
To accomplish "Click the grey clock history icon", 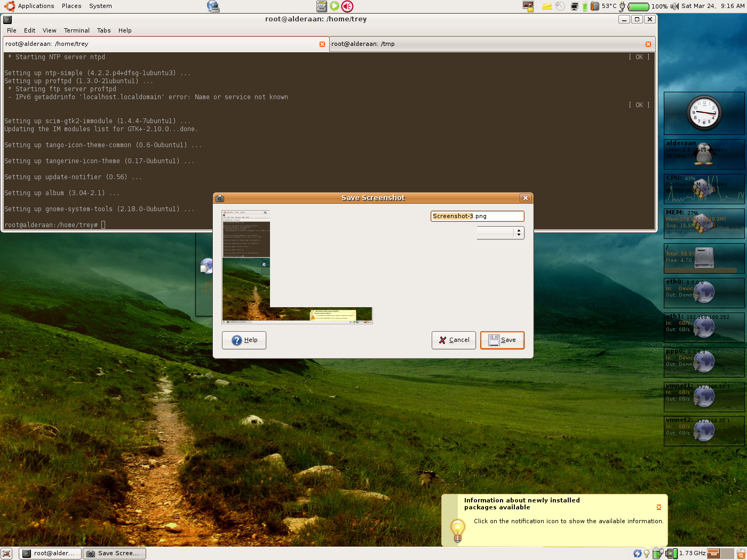I will (x=560, y=6).
